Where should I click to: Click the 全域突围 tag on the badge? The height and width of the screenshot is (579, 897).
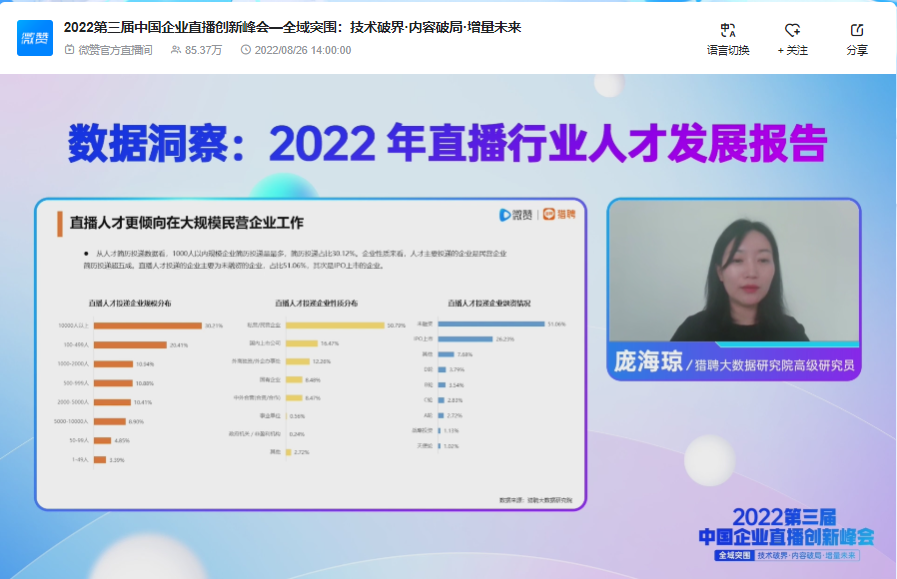click(735, 555)
